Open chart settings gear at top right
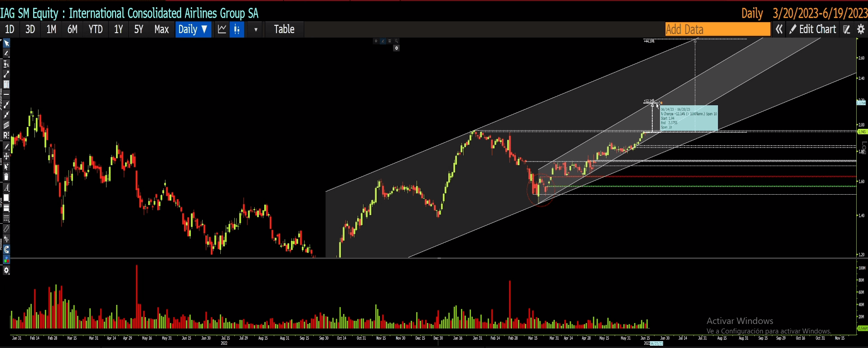 tap(861, 29)
